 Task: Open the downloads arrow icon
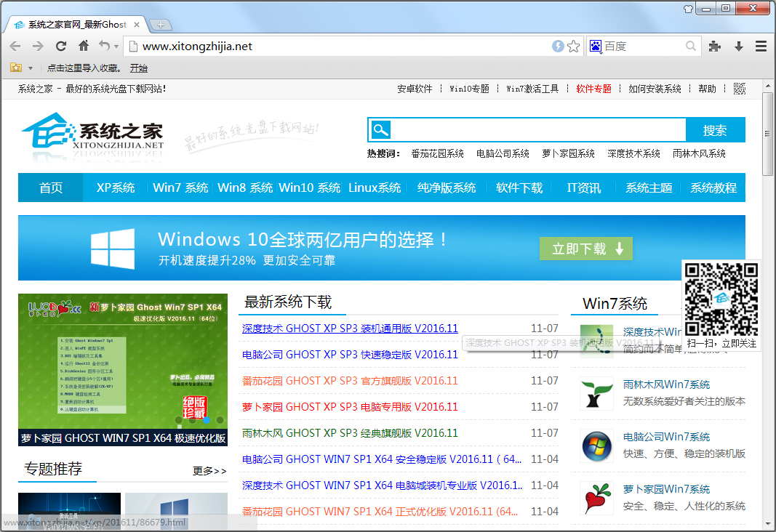coord(739,47)
